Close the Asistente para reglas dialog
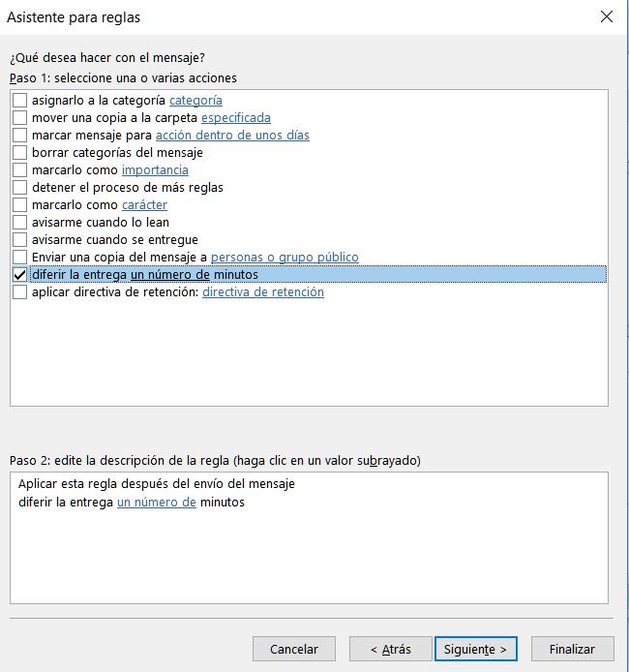The width and height of the screenshot is (629, 672). click(607, 16)
